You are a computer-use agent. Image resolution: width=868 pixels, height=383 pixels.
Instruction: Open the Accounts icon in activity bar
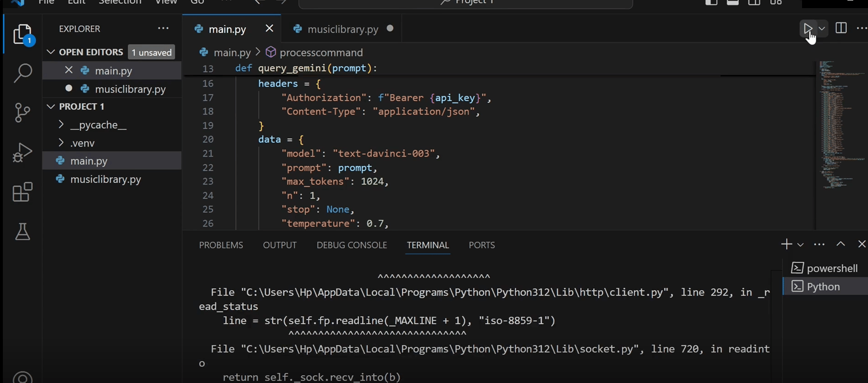[x=22, y=377]
